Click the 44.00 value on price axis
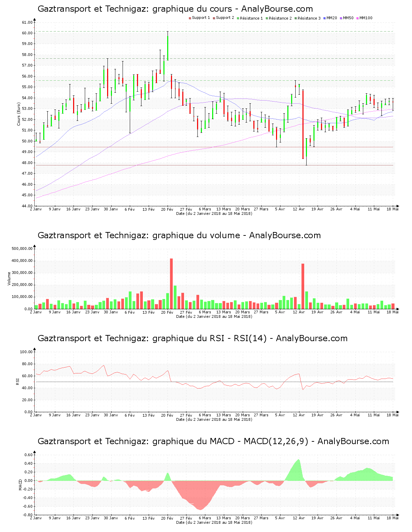Image resolution: width=412 pixels, height=532 pixels. click(27, 206)
